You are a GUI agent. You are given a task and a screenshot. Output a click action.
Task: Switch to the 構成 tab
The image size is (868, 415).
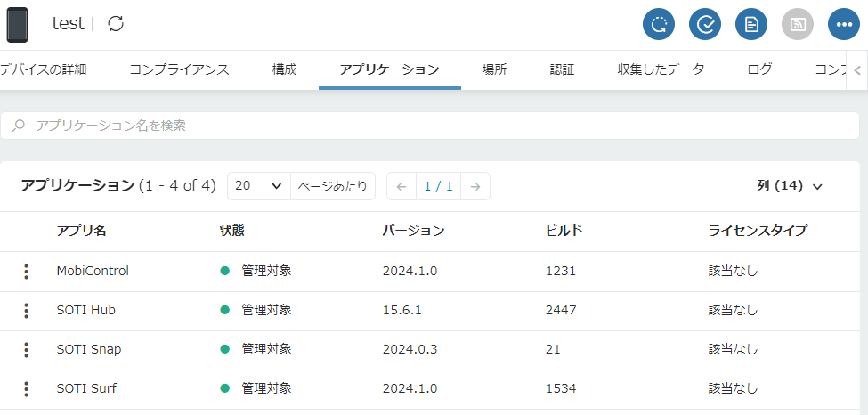[285, 69]
